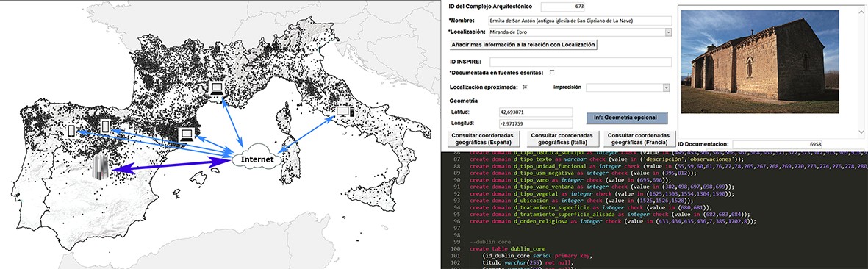Image resolution: width=868 pixels, height=269 pixels.
Task: Click the desktop computer icon over Italy
Action: [x=345, y=112]
